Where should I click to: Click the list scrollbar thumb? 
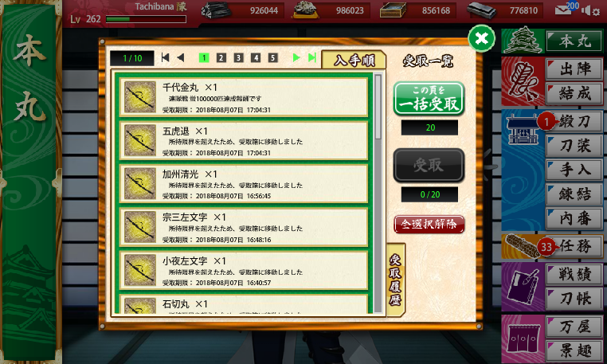[378, 107]
